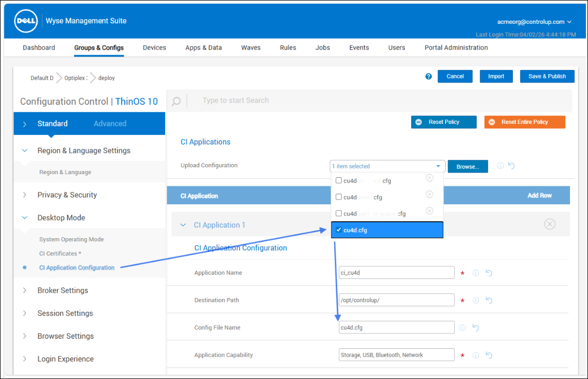Open the Portal Administration tab
The image size is (588, 379).
(x=456, y=48)
